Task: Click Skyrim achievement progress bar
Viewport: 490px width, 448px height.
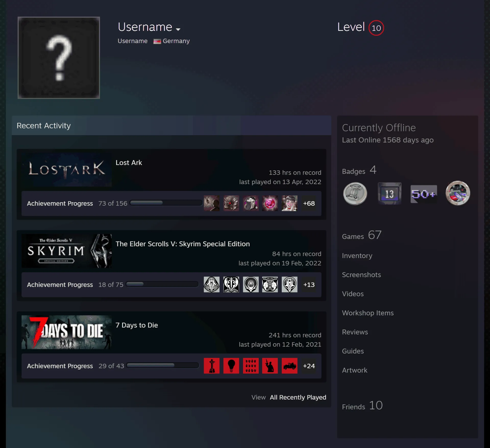Action: tap(162, 284)
